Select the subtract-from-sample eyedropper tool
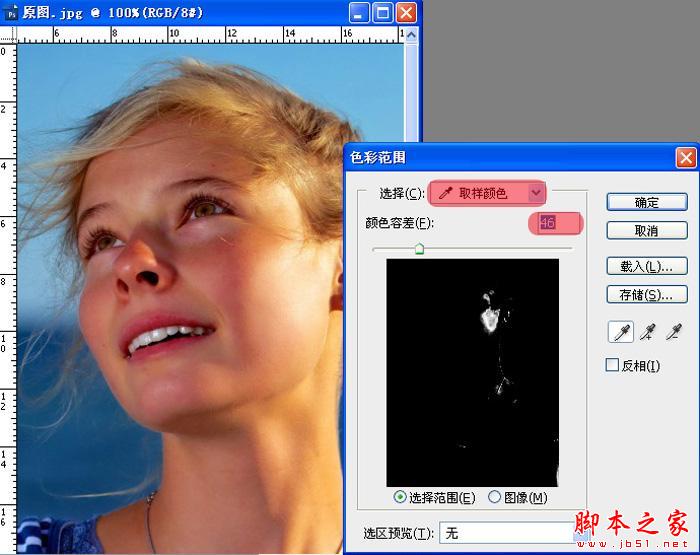This screenshot has height=555, width=700. coord(674,333)
